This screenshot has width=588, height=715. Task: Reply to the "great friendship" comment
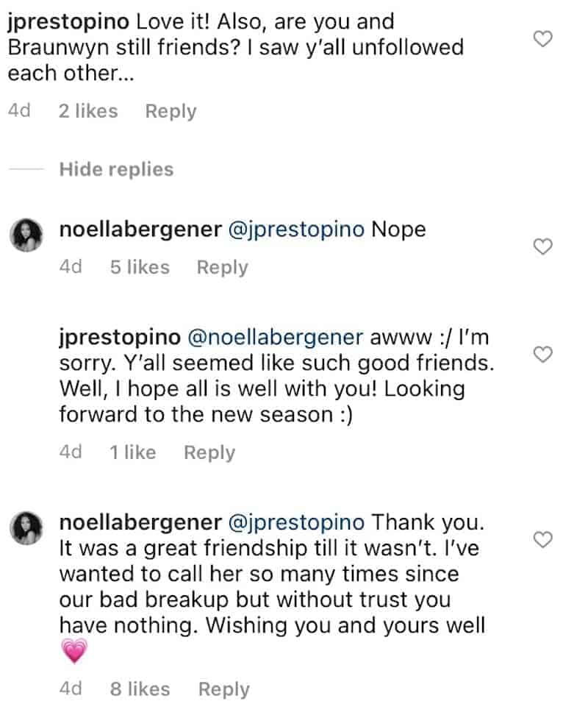223,689
